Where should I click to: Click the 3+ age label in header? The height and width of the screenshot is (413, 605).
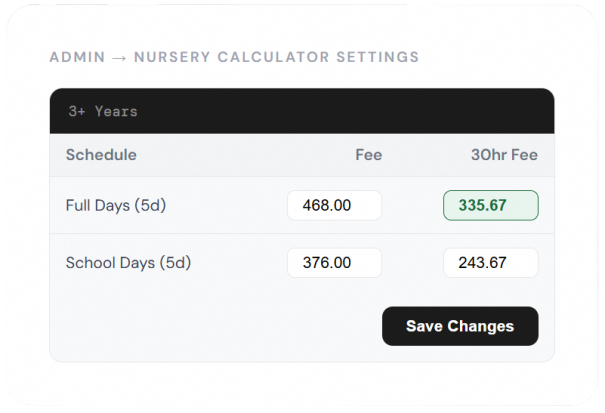(77, 111)
